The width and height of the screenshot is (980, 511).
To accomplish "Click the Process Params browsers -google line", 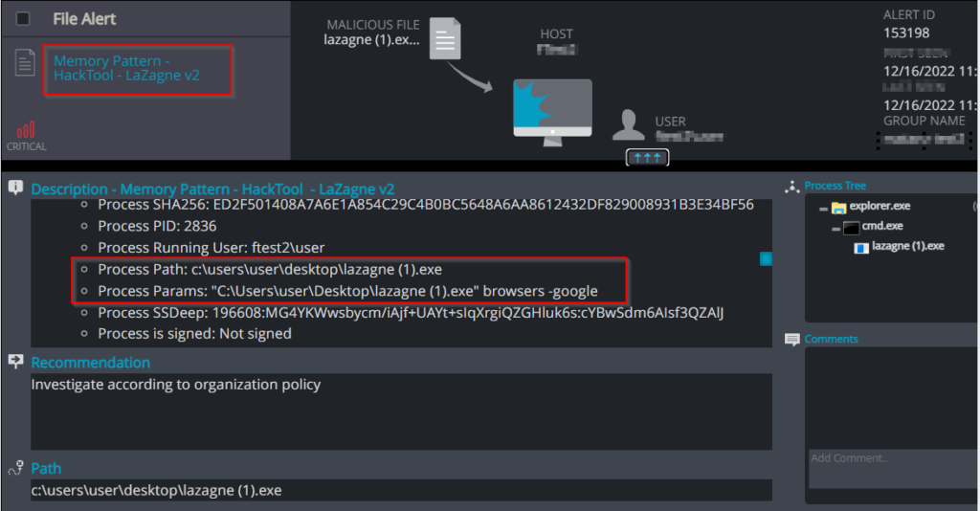I will (347, 291).
